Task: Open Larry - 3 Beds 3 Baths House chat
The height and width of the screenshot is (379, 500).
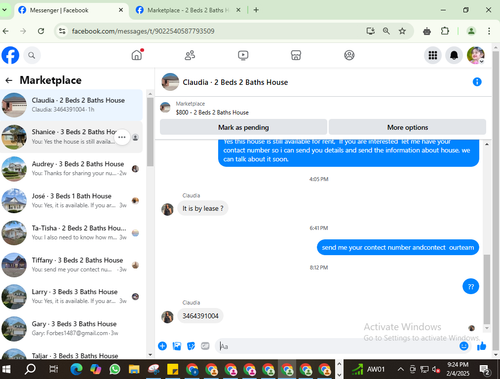Action: coord(71,297)
